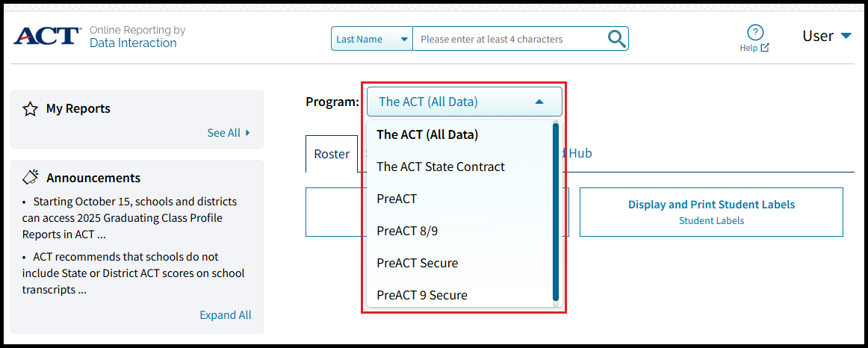Click Expand All in Announcements
The height and width of the screenshot is (348, 868).
pos(225,315)
